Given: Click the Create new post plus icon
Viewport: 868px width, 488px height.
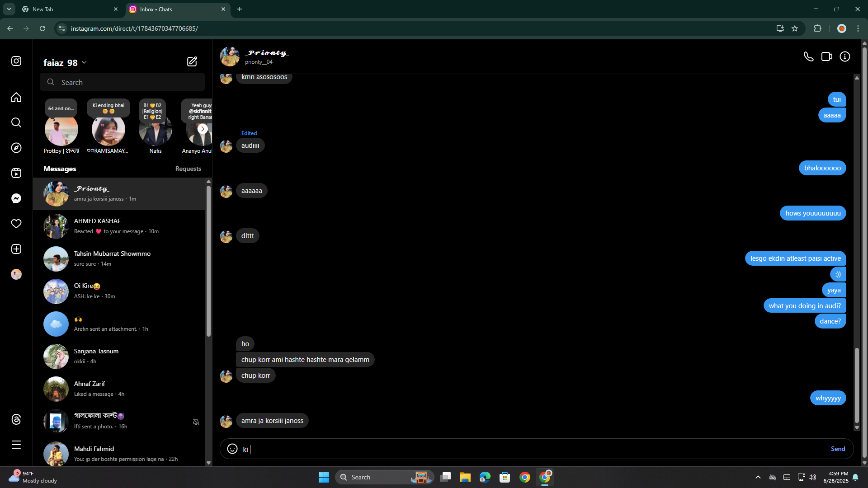Looking at the screenshot, I should 16,249.
